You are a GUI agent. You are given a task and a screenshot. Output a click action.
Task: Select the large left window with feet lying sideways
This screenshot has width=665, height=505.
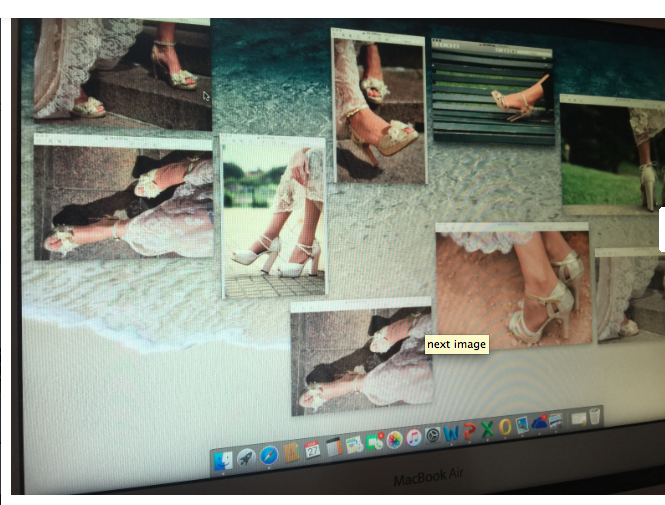[123, 196]
